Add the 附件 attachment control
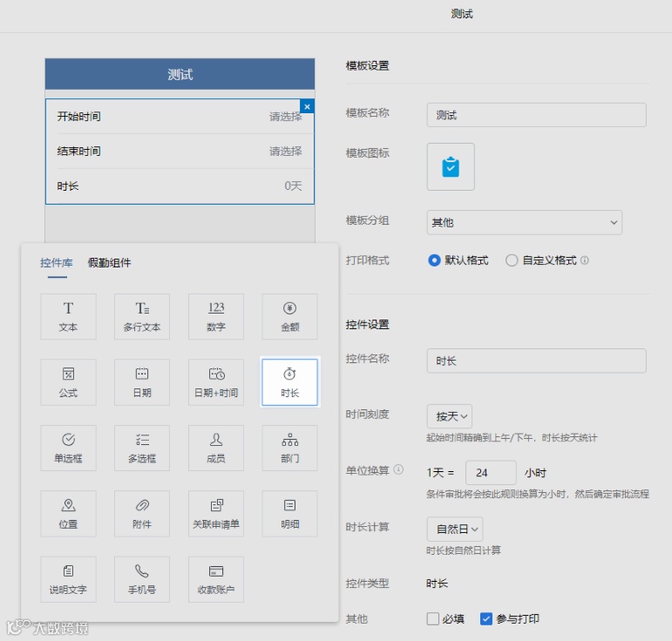Image resolution: width=672 pixels, height=641 pixels. click(x=142, y=513)
